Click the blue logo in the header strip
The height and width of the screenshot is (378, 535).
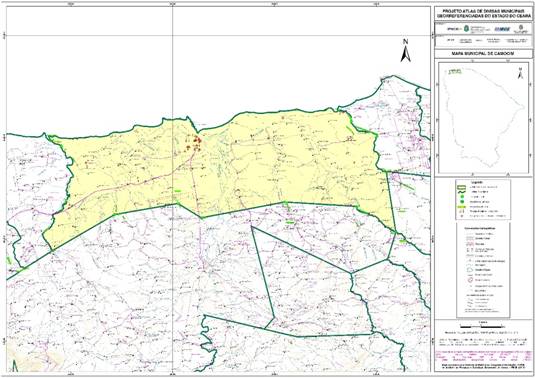click(x=502, y=29)
